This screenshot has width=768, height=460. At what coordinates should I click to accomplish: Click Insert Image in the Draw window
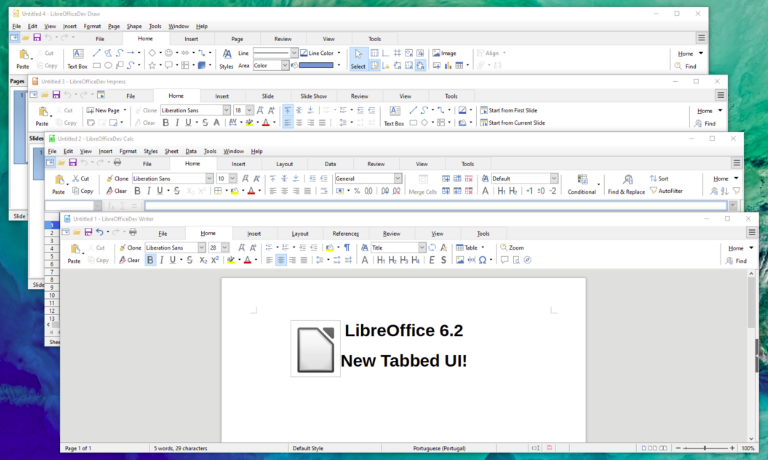point(444,53)
